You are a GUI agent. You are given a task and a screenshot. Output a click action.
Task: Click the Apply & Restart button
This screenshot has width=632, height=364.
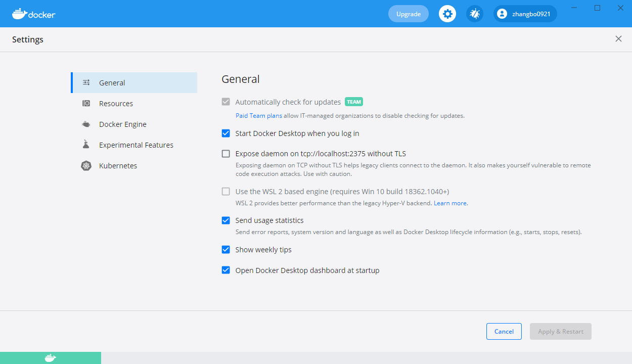pyautogui.click(x=561, y=331)
